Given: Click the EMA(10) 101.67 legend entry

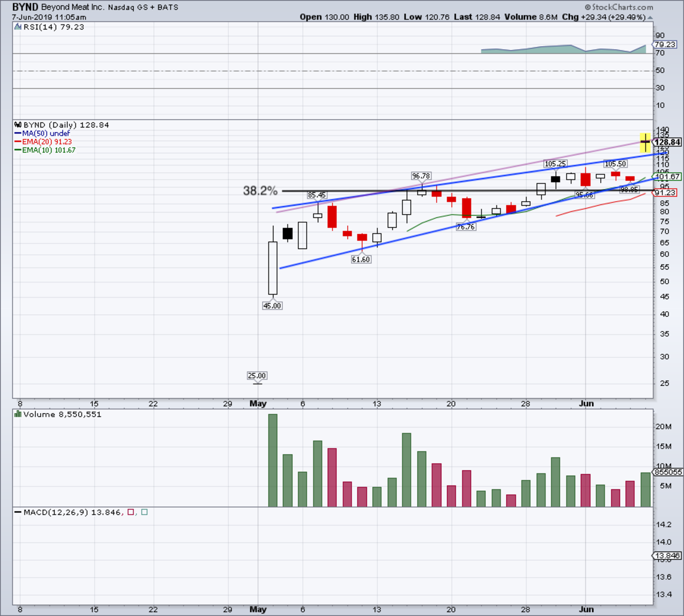Looking at the screenshot, I should [x=45, y=150].
